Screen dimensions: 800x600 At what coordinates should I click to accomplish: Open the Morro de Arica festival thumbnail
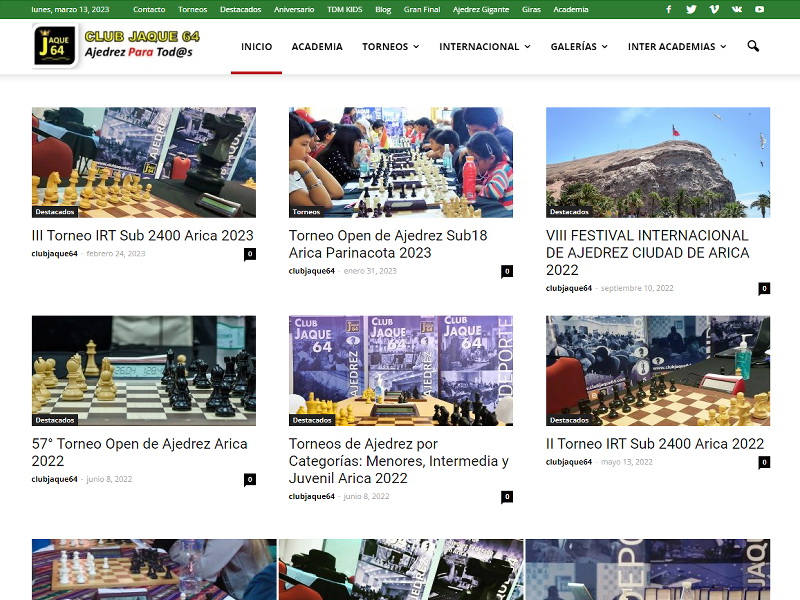[x=657, y=162]
